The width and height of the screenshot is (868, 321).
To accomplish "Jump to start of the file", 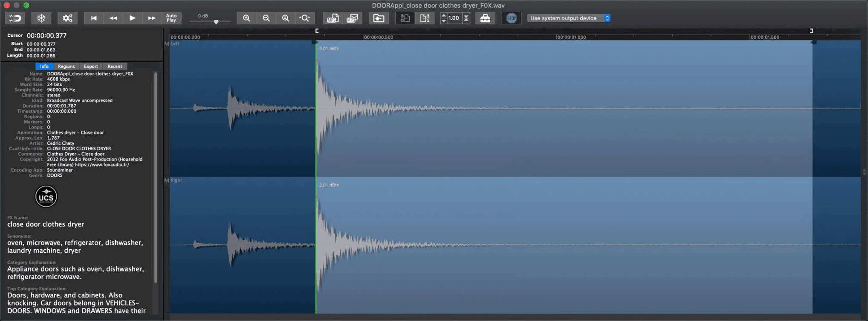I will point(94,18).
